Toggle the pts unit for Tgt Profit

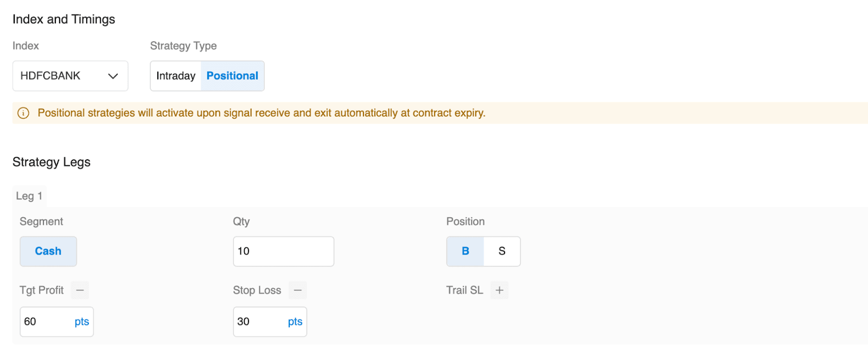81,322
